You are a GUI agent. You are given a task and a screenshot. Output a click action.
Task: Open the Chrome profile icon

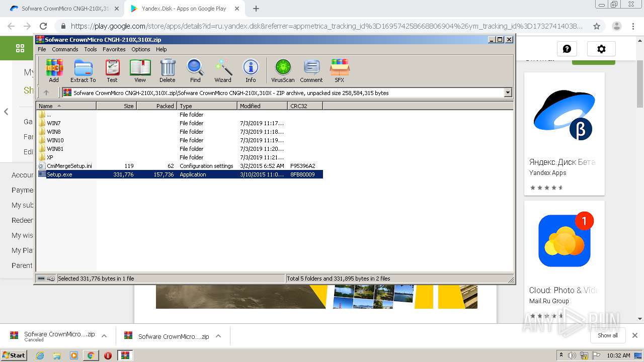click(616, 26)
